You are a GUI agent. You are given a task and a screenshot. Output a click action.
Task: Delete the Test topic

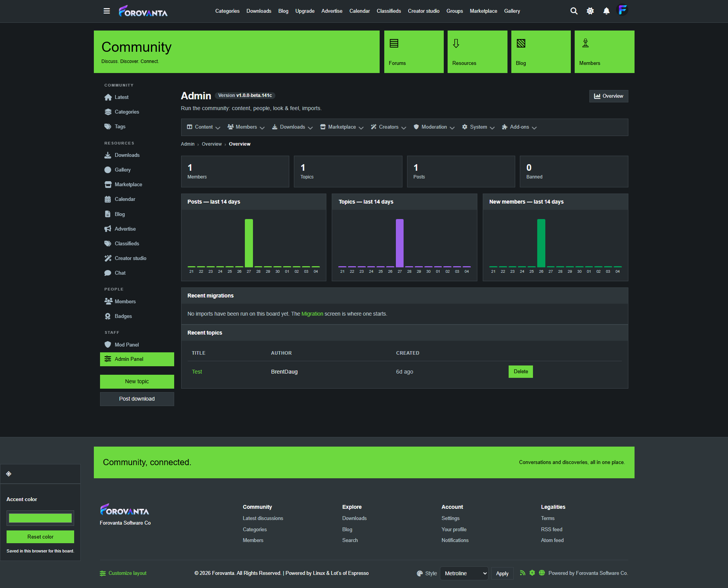pyautogui.click(x=521, y=372)
